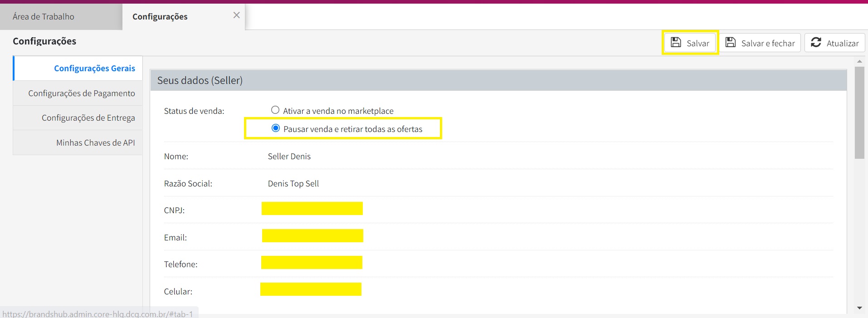The image size is (868, 318).
Task: Open Configurações de Pagamento section
Action: coord(78,93)
